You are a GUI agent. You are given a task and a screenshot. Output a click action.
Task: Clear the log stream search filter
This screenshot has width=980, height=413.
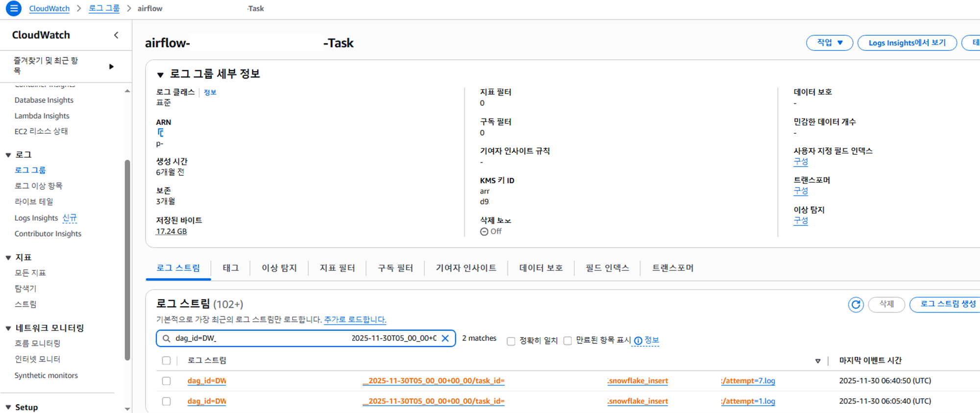(x=445, y=338)
